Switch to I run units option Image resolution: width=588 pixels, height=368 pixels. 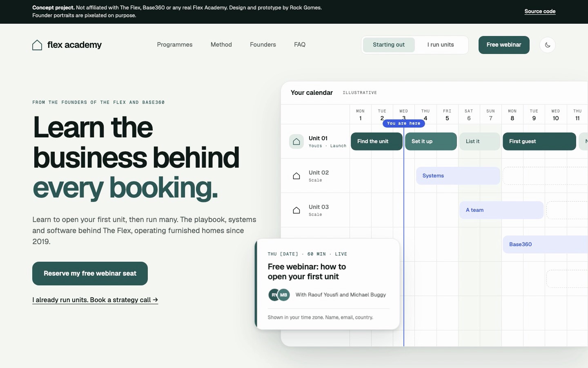pyautogui.click(x=441, y=45)
